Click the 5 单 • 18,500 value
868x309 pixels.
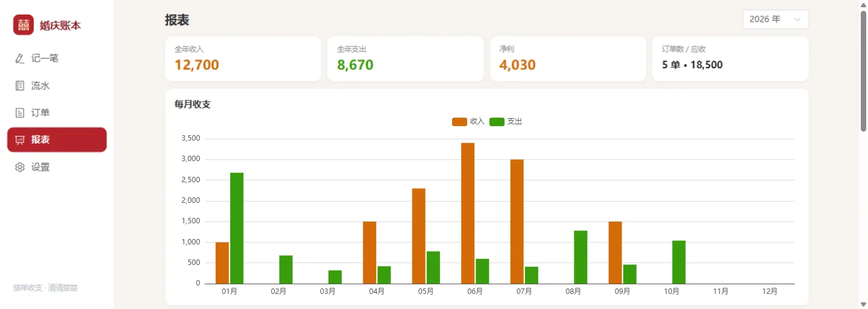point(693,65)
